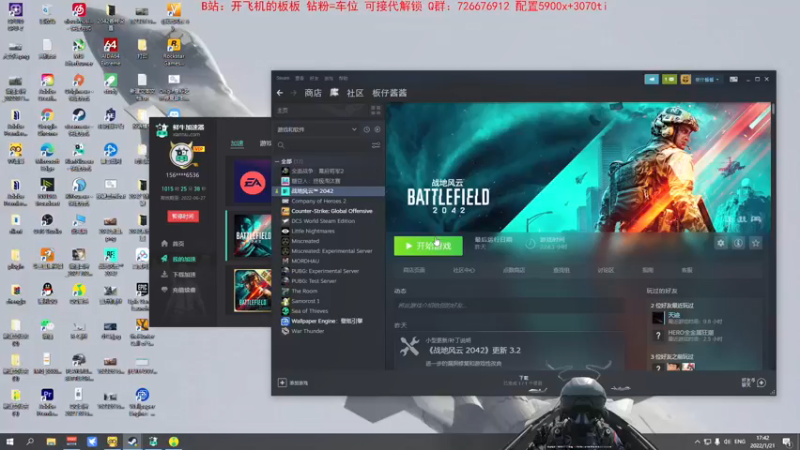
Task: Click the taskbar search icon
Action: pos(30,441)
